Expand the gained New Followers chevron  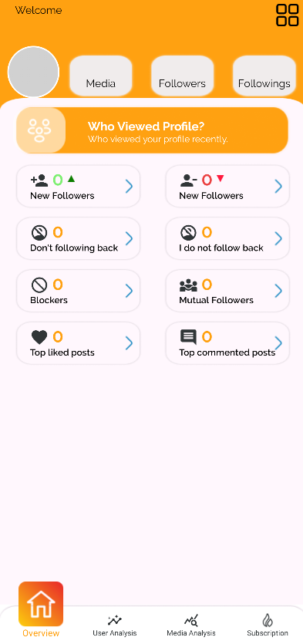pos(130,187)
